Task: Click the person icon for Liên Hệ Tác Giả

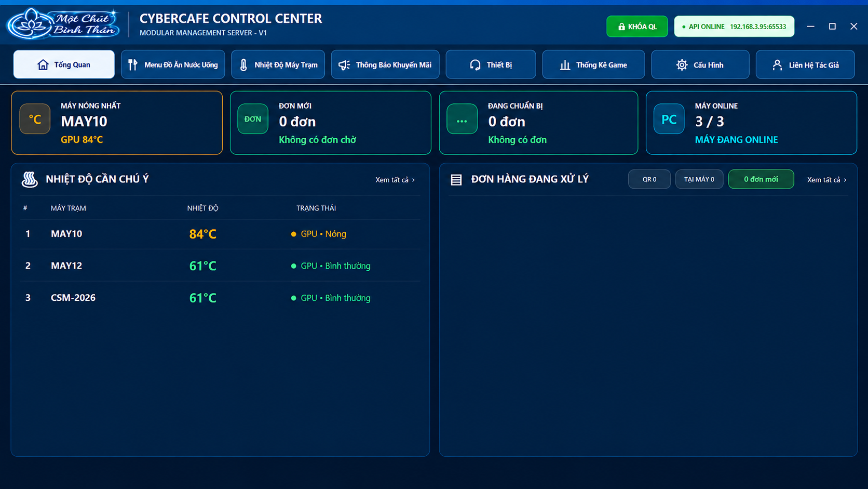Action: (777, 64)
